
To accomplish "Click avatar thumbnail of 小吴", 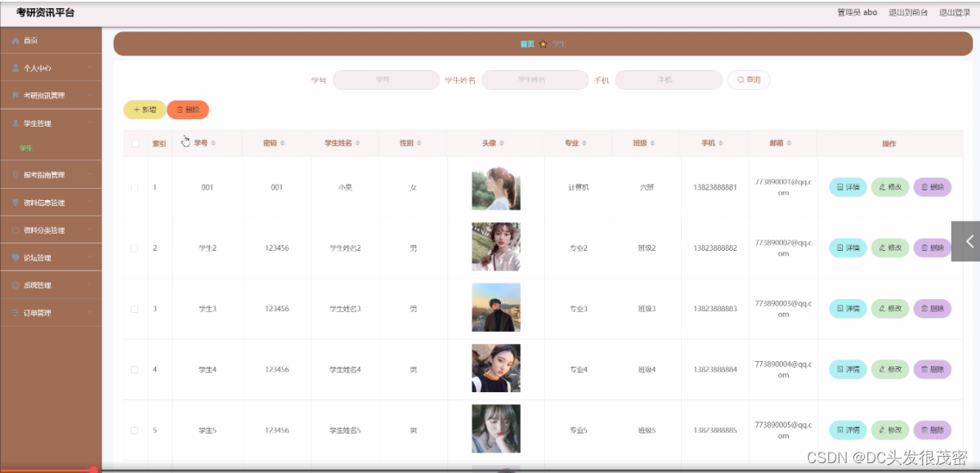I will 496,187.
